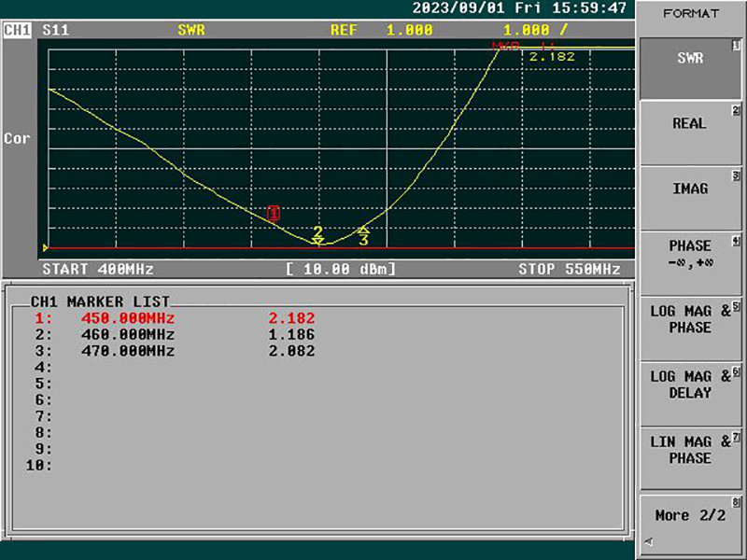This screenshot has height=560, width=747.
Task: Select LIN MAG & PHASE format
Action: [x=690, y=460]
